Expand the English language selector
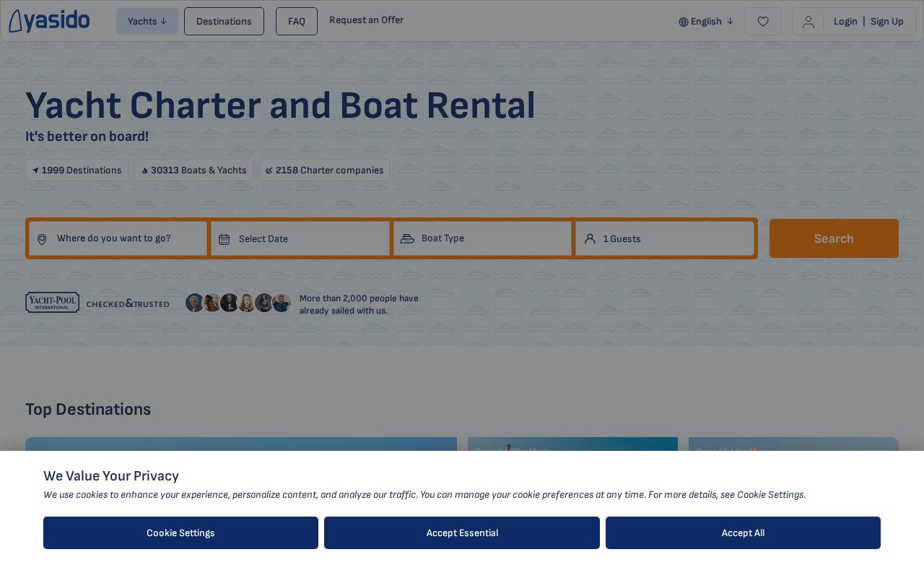 coord(706,22)
